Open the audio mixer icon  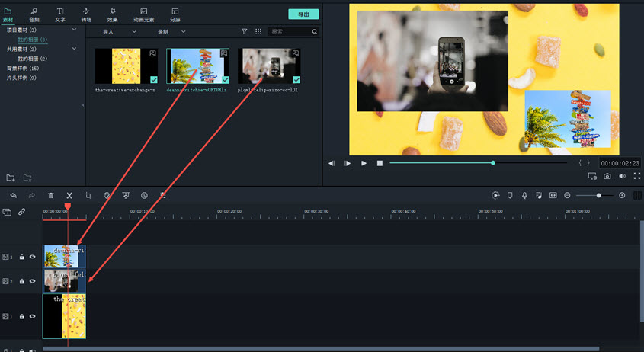click(x=539, y=196)
